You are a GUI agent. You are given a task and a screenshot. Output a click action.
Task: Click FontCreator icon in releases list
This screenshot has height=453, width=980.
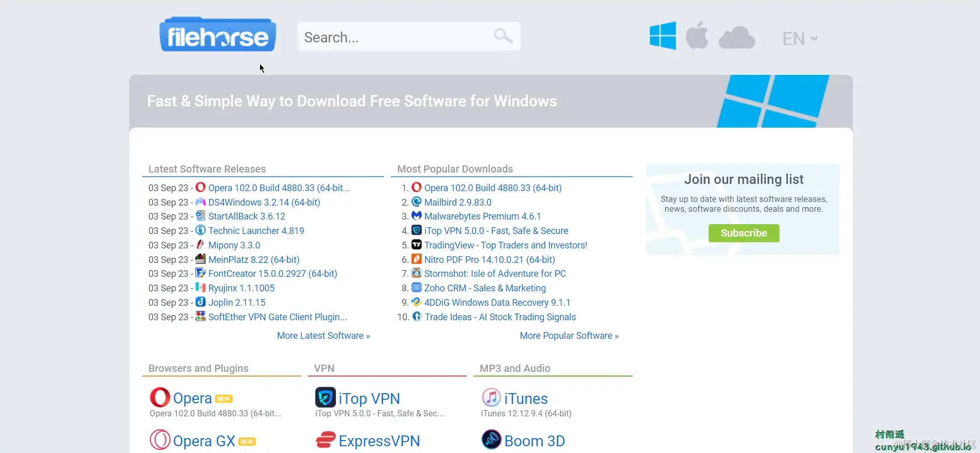201,273
